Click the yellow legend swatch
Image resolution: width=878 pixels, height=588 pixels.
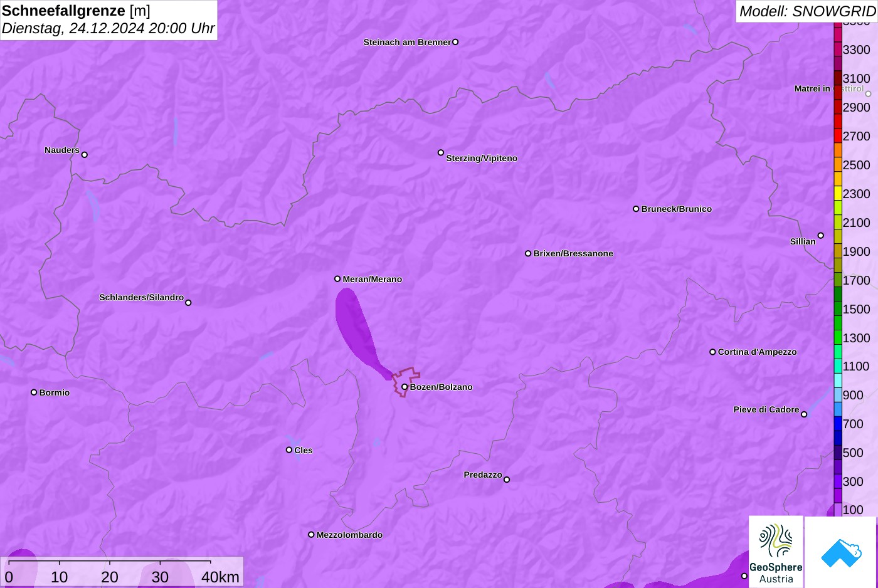click(x=838, y=193)
